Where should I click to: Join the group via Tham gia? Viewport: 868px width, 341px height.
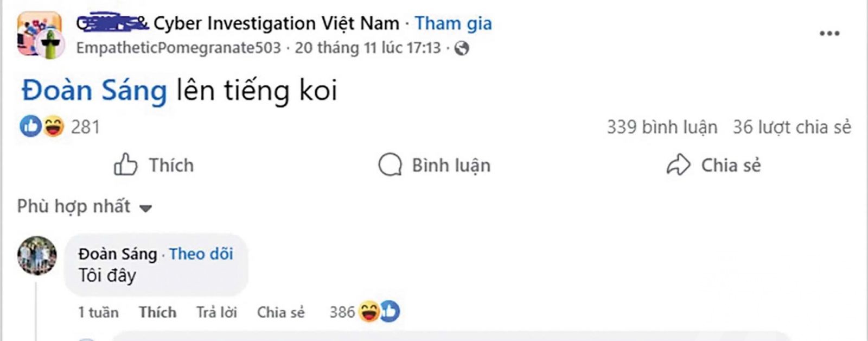tap(454, 23)
